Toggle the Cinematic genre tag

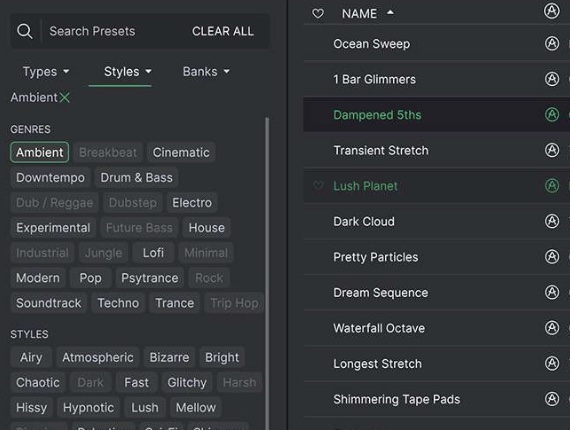click(x=181, y=152)
